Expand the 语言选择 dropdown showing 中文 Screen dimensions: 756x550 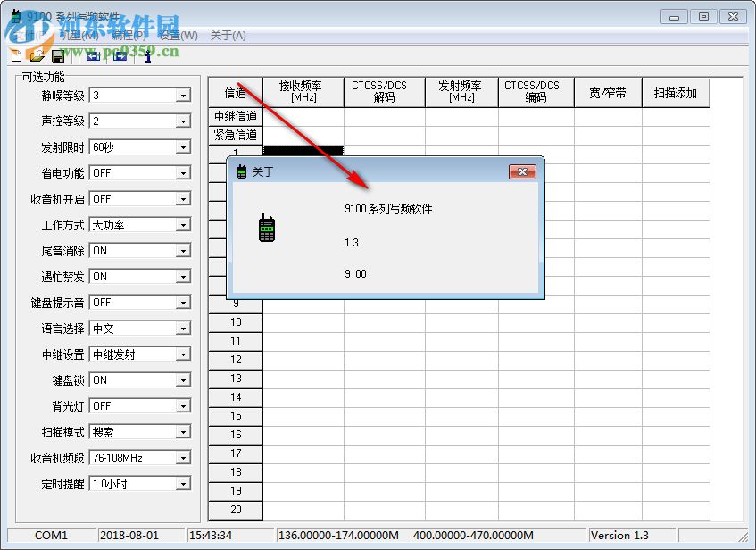tap(183, 329)
